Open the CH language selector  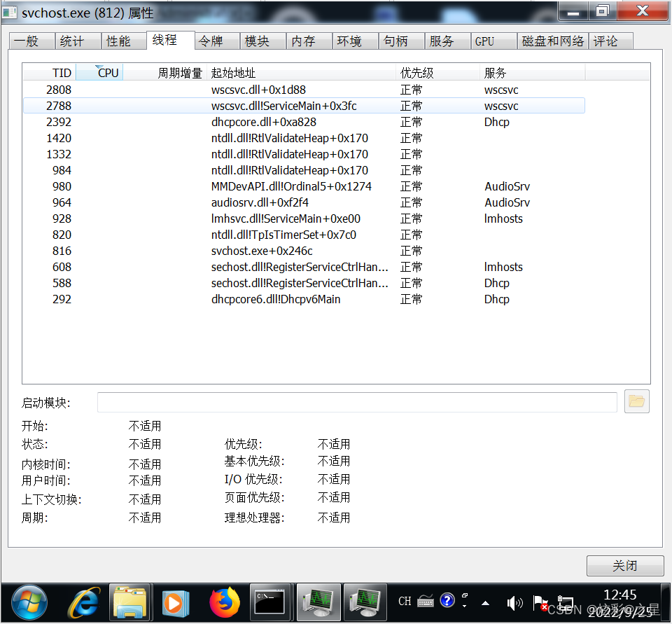(404, 601)
